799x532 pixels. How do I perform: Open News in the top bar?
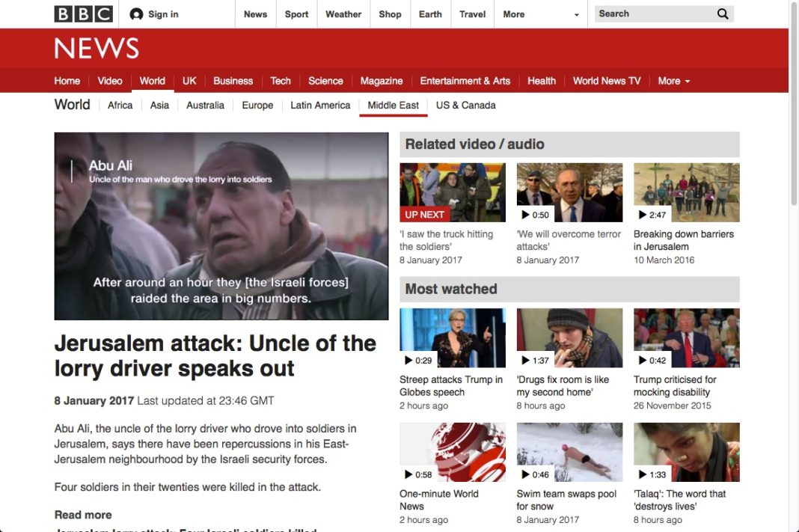coord(255,14)
